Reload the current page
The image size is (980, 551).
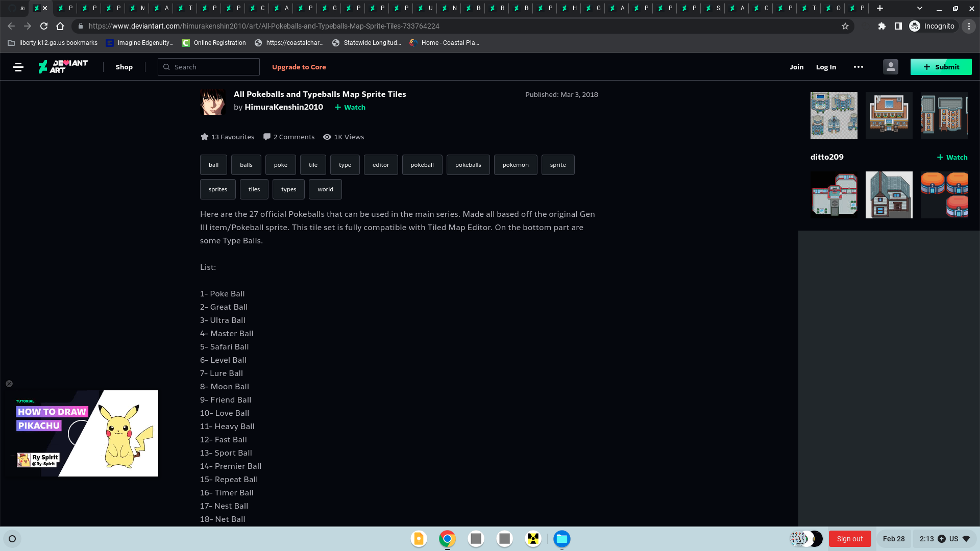coord(44,26)
